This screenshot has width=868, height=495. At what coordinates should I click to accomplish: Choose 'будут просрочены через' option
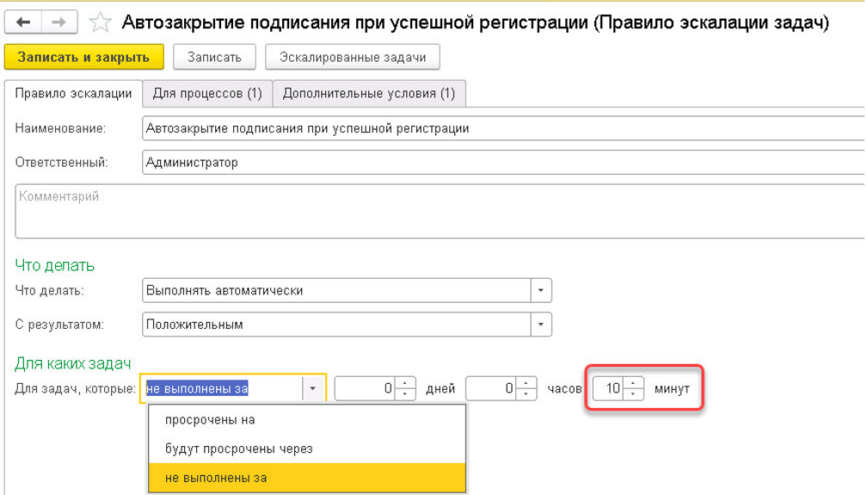click(238, 449)
